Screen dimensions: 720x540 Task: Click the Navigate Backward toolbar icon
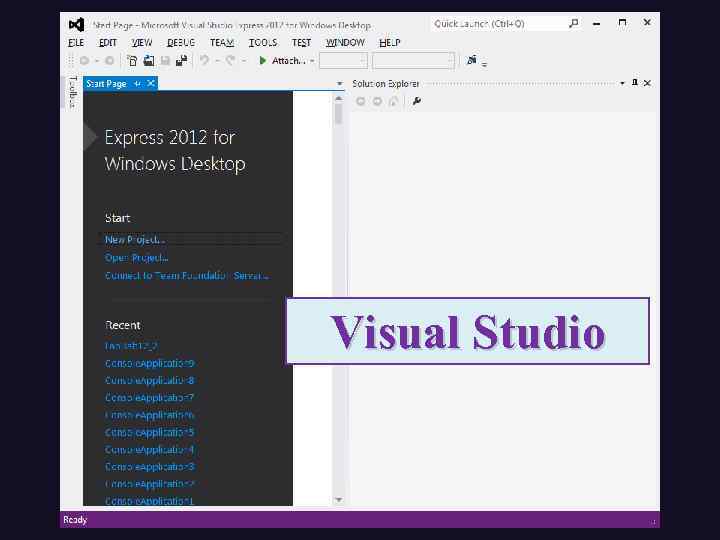point(84,61)
